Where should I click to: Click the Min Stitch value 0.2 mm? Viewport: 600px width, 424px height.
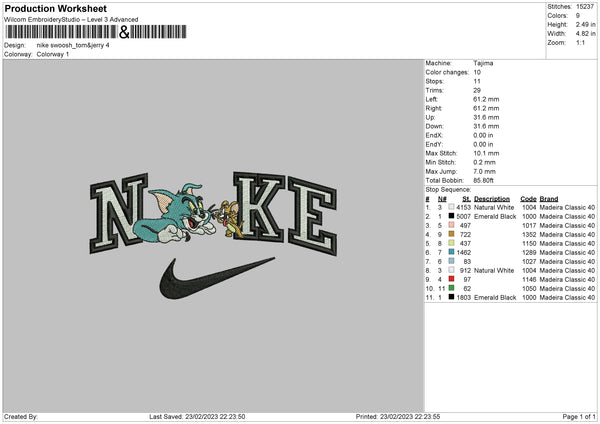pos(484,162)
